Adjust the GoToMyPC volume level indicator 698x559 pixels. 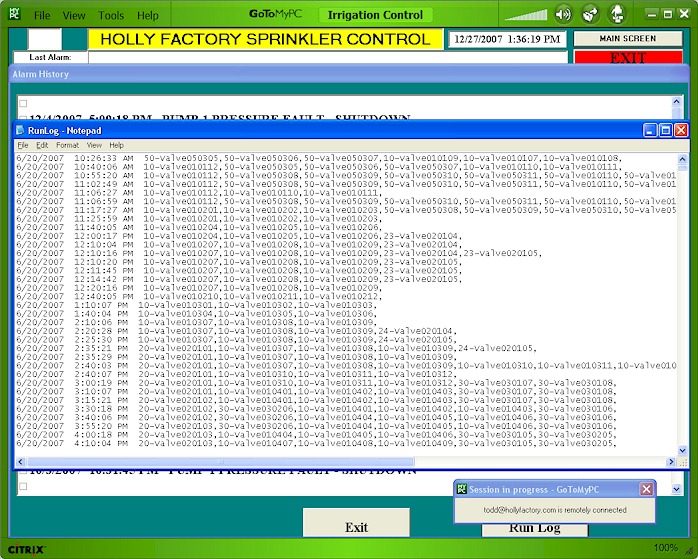(x=526, y=15)
